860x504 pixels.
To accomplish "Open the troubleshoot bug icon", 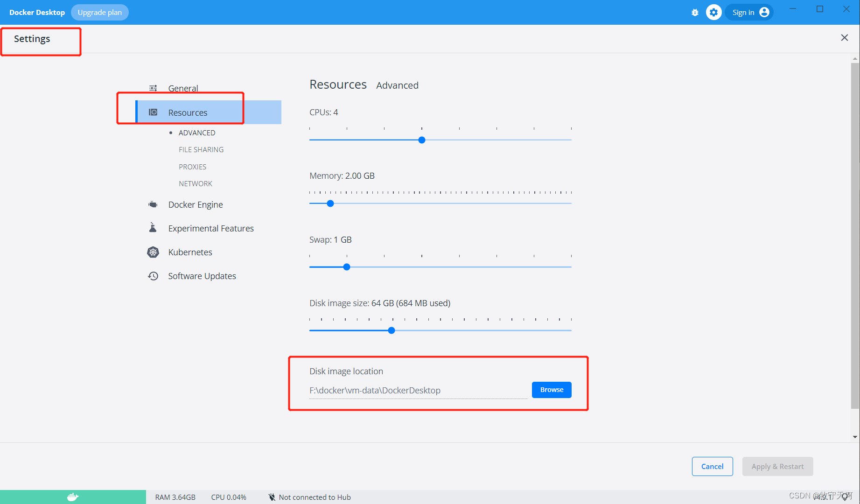I will [695, 13].
